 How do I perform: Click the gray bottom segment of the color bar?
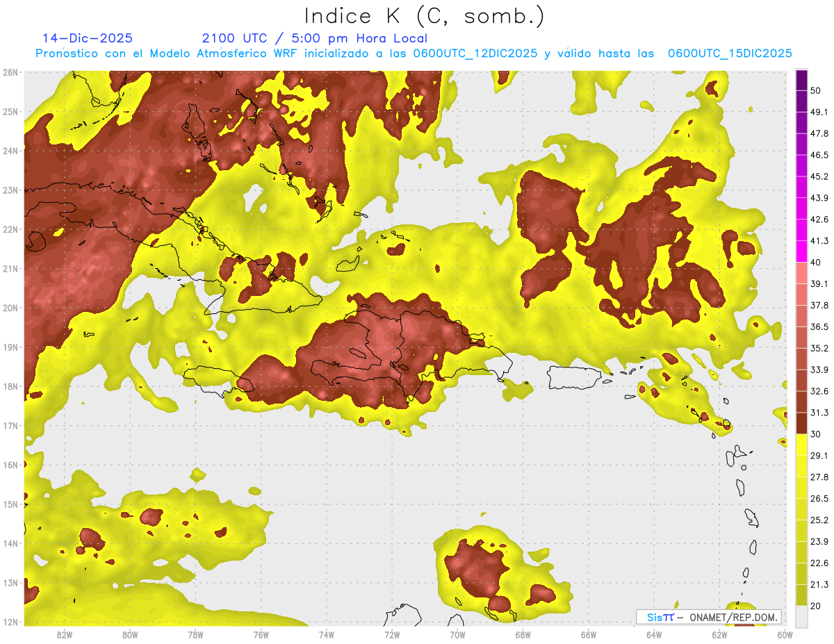point(801,616)
